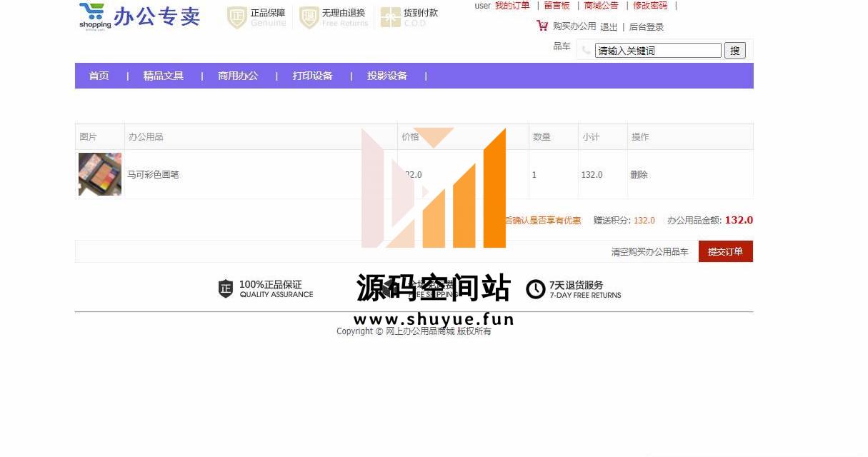Open the 购买办公用 cart link
This screenshot has width=868, height=457.
pyautogui.click(x=574, y=26)
